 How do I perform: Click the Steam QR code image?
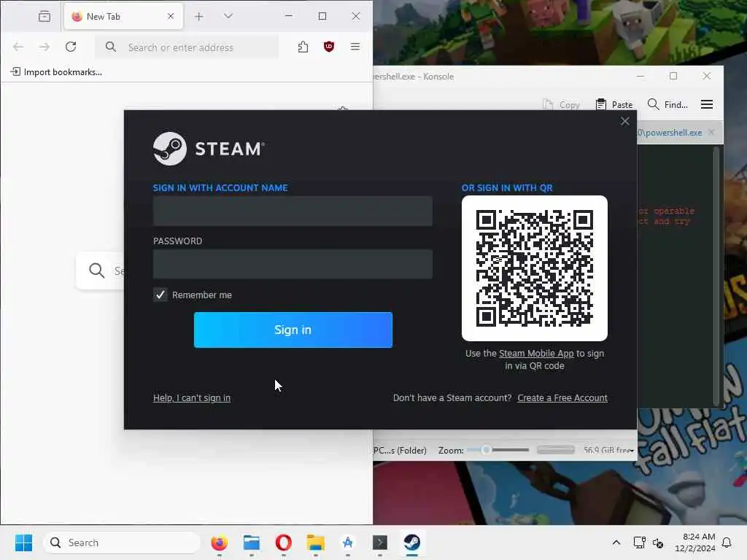coord(535,268)
